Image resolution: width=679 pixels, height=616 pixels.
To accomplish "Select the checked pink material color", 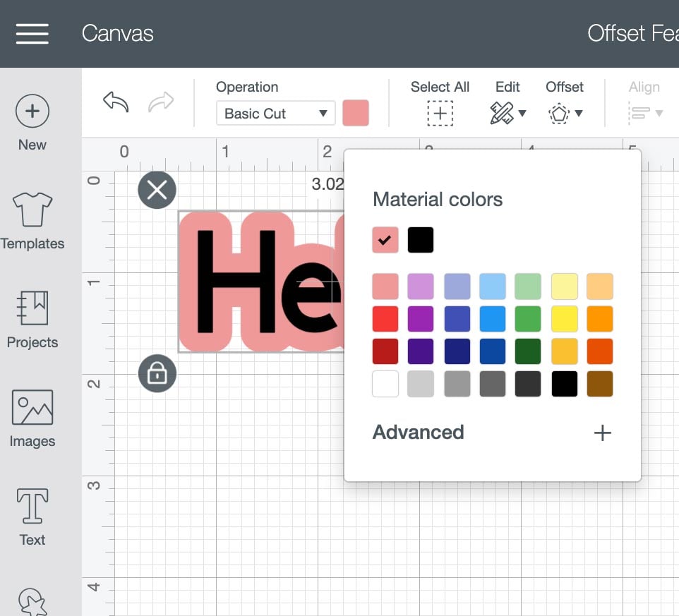I will click(x=385, y=240).
